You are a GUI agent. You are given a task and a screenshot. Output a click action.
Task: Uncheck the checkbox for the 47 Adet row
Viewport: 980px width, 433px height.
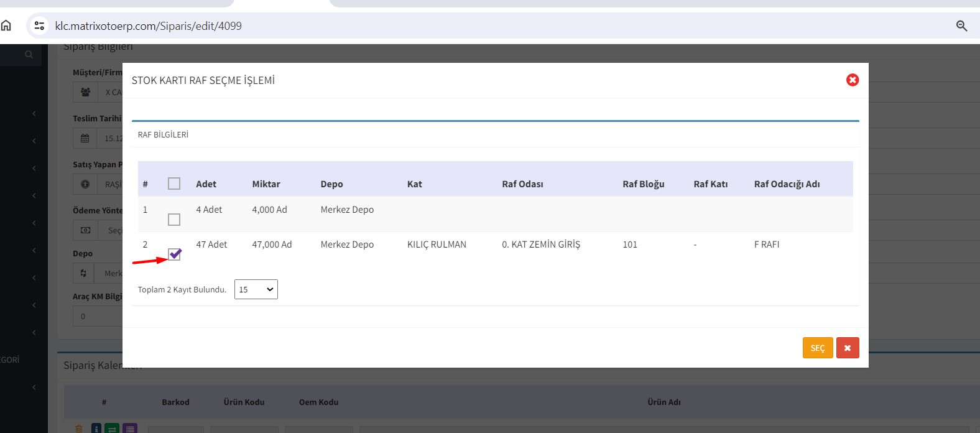174,254
